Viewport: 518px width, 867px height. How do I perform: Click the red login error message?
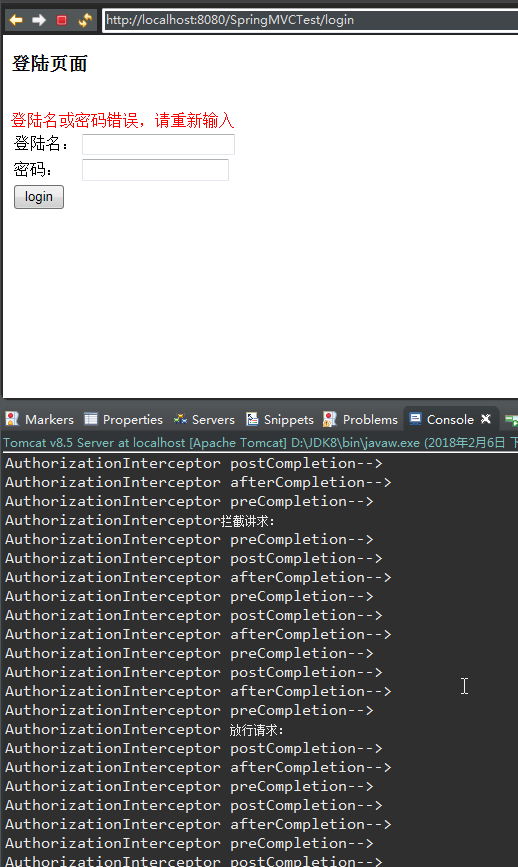pyautogui.click(x=123, y=120)
